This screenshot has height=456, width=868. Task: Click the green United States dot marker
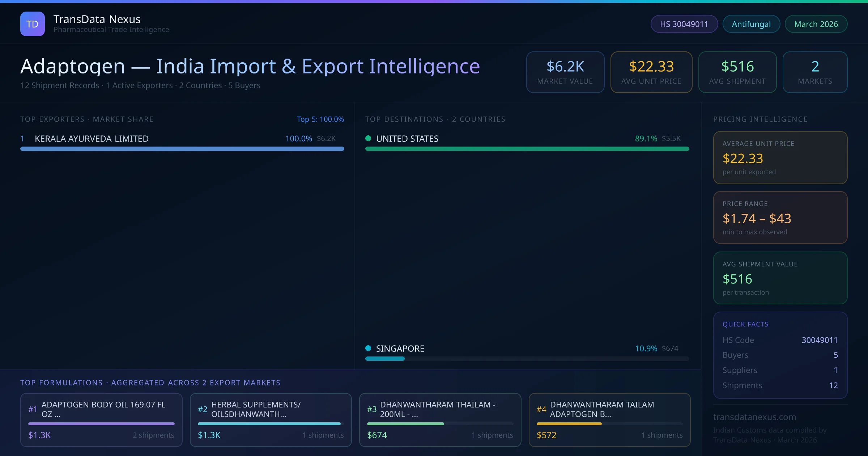tap(368, 138)
